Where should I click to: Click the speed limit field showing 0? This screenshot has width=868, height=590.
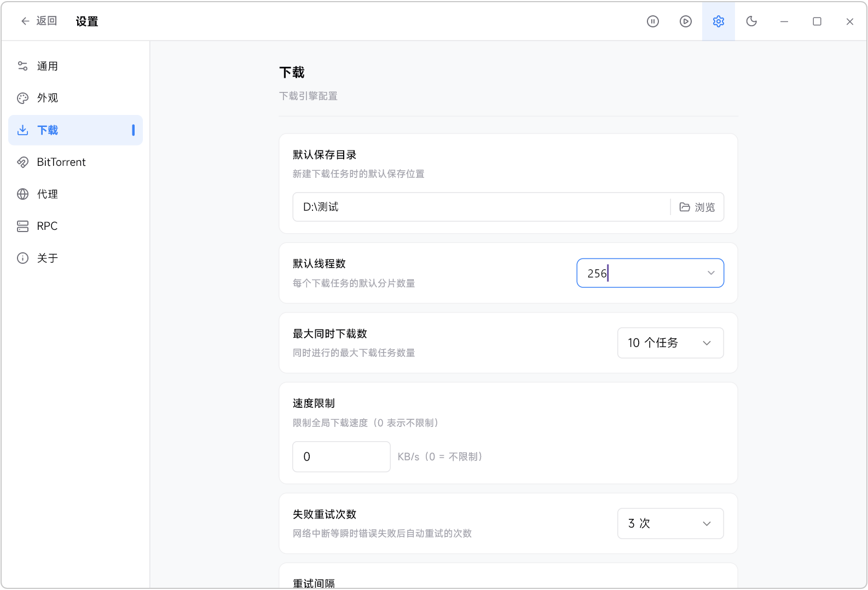click(x=342, y=456)
